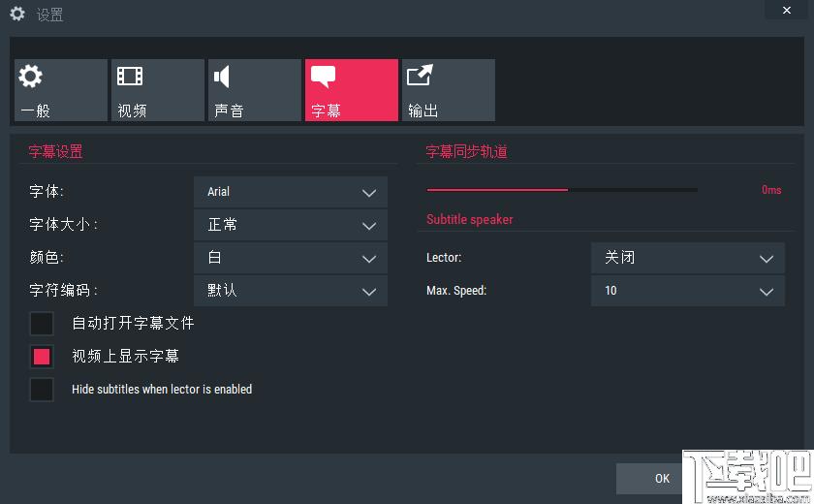Click the 字体大小: label
This screenshot has height=504, width=814.
tap(63, 224)
